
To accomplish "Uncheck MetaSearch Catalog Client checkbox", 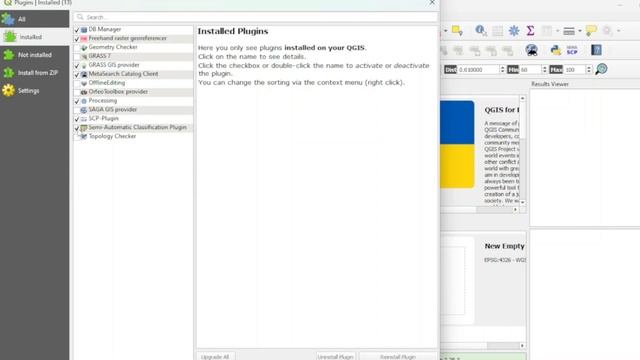I will pos(77,74).
